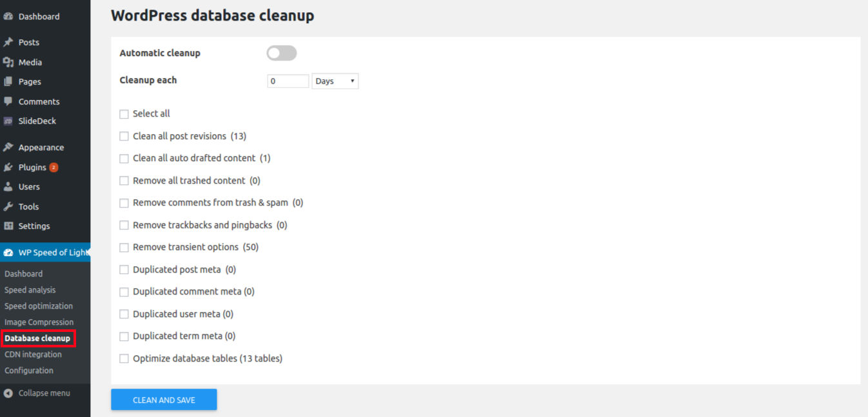Click the Media library icon

8,63
